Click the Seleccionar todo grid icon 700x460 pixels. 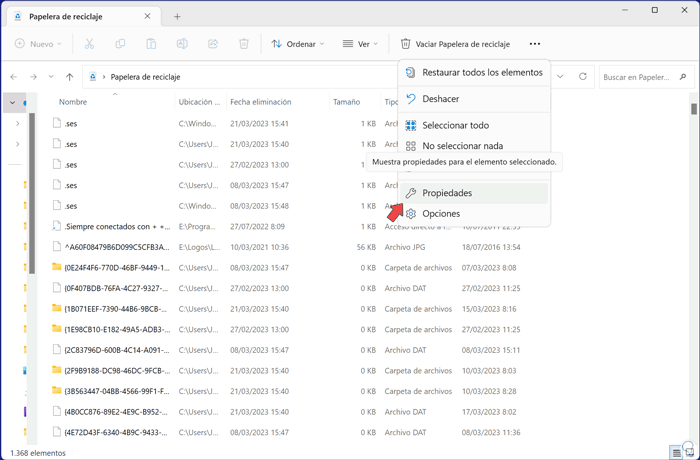pyautogui.click(x=411, y=125)
